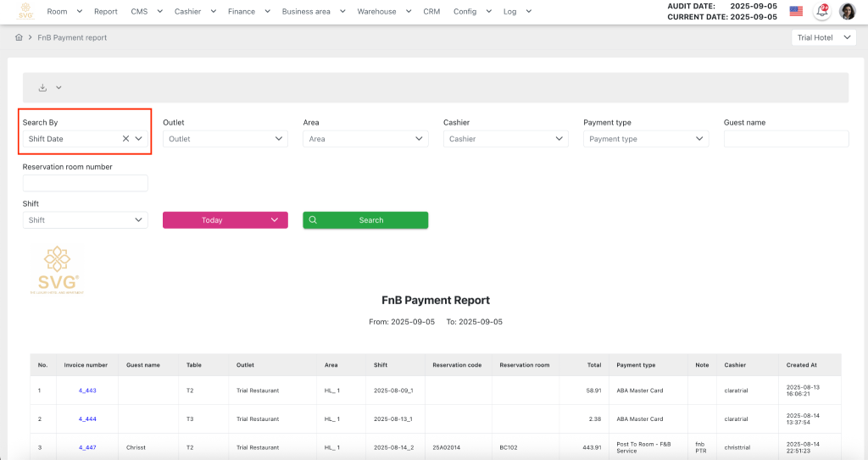Click the US flag language icon

(x=796, y=11)
